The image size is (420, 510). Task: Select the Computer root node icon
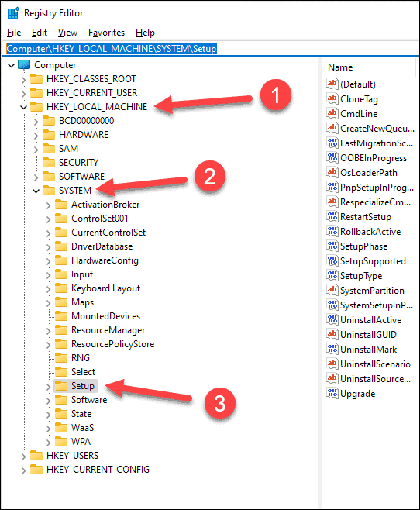(x=24, y=65)
